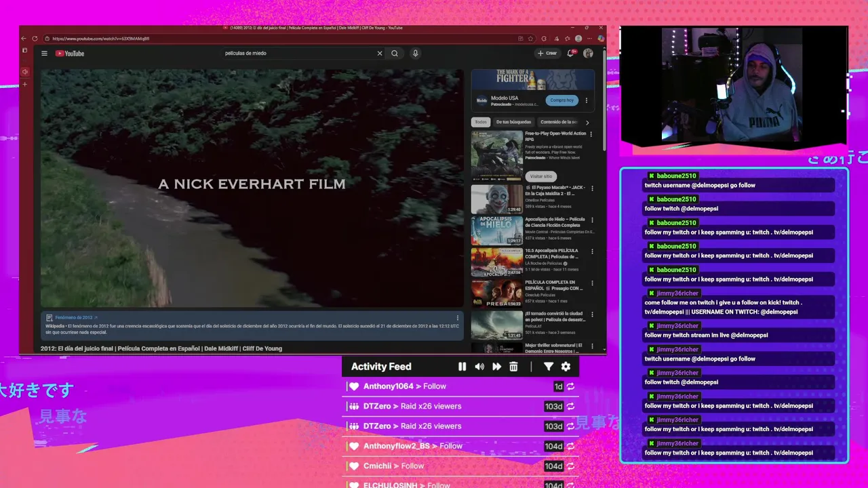Open options for the Modelo USA ad
The image size is (868, 488).
tap(587, 100)
